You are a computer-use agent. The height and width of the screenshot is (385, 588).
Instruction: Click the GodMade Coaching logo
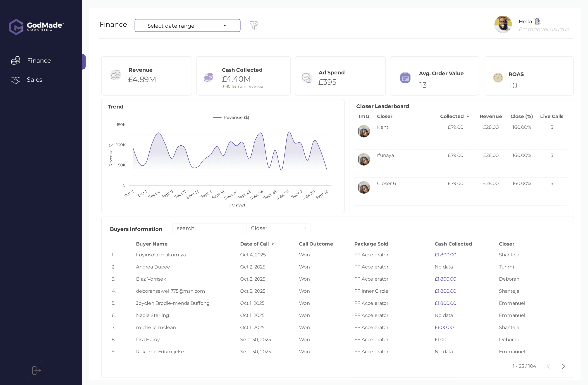(x=36, y=27)
